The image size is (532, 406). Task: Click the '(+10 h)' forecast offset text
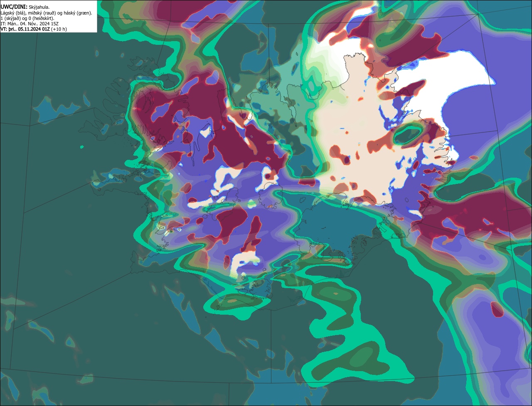pos(59,29)
